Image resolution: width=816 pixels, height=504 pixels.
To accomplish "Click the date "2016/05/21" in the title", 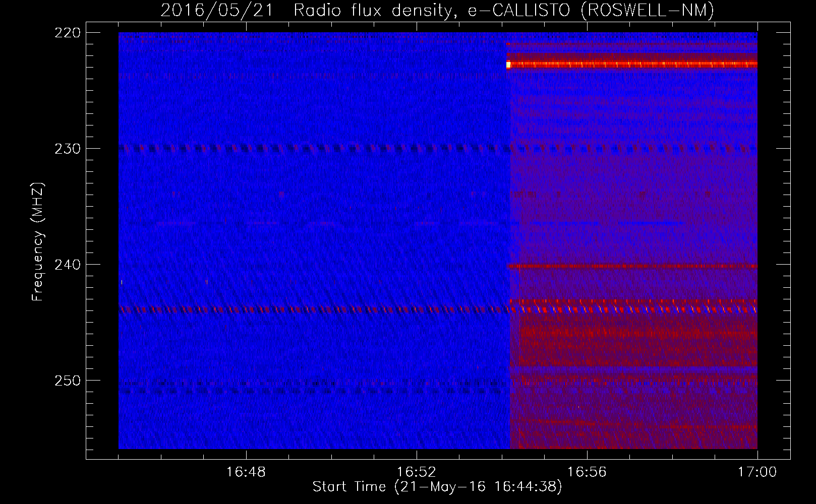I will tap(217, 10).
